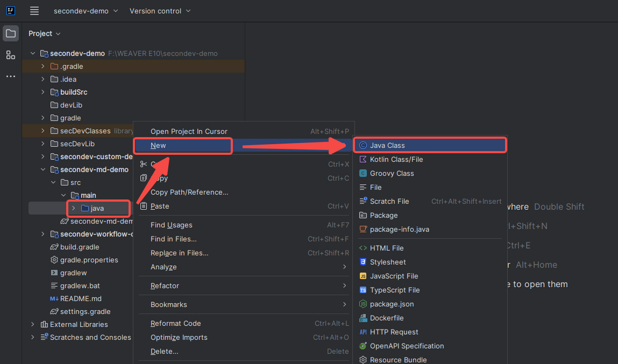
Task: Expand the .gradle folder in project tree
Action: click(43, 66)
